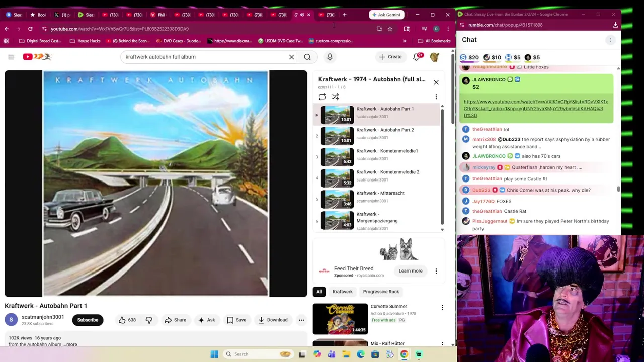Click the Autobahn album cover video player
644x362 pixels.
(x=156, y=184)
